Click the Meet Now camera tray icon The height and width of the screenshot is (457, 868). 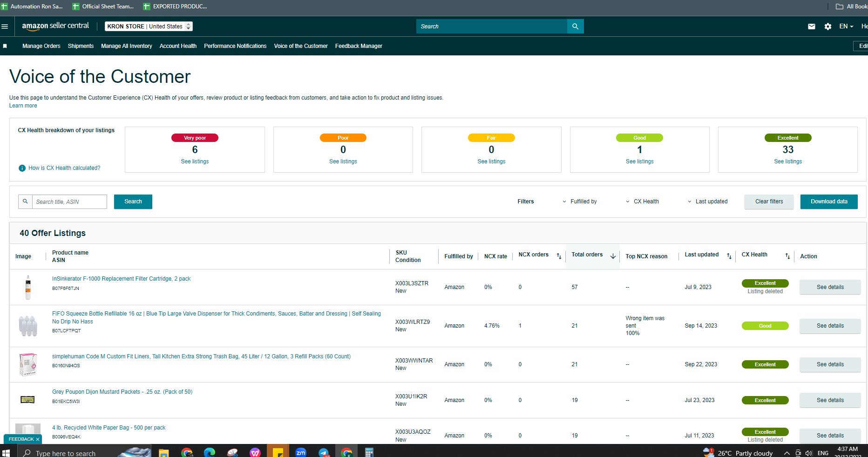pyautogui.click(x=798, y=453)
